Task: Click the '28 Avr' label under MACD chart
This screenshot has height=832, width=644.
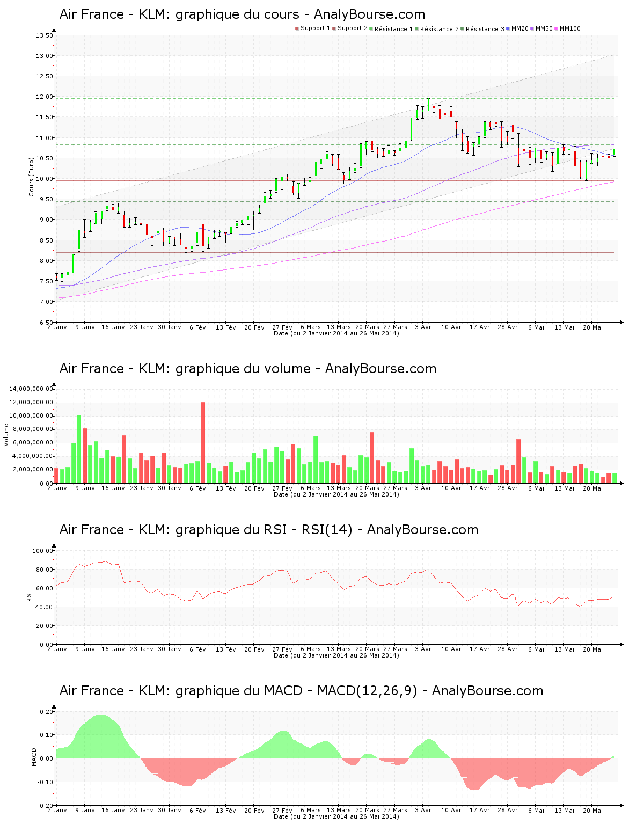Action: [508, 810]
